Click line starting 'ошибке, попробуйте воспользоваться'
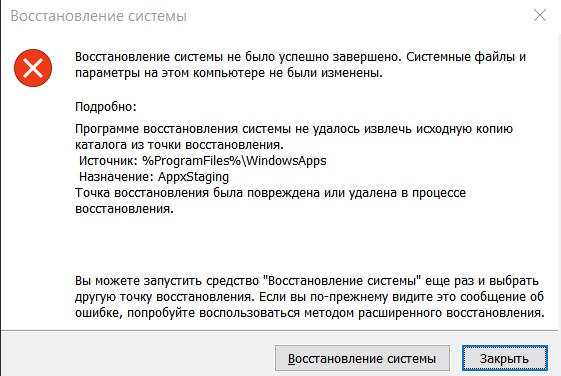This screenshot has width=561, height=376. 310,313
